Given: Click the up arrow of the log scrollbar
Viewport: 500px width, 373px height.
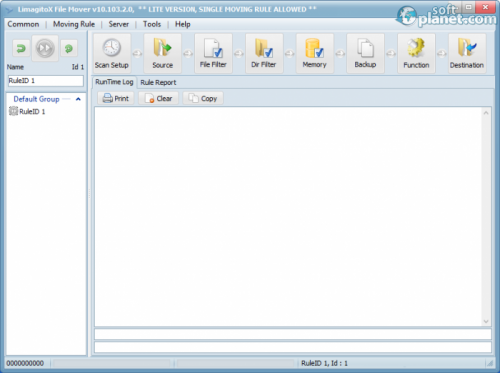Looking at the screenshot, I should click(486, 113).
